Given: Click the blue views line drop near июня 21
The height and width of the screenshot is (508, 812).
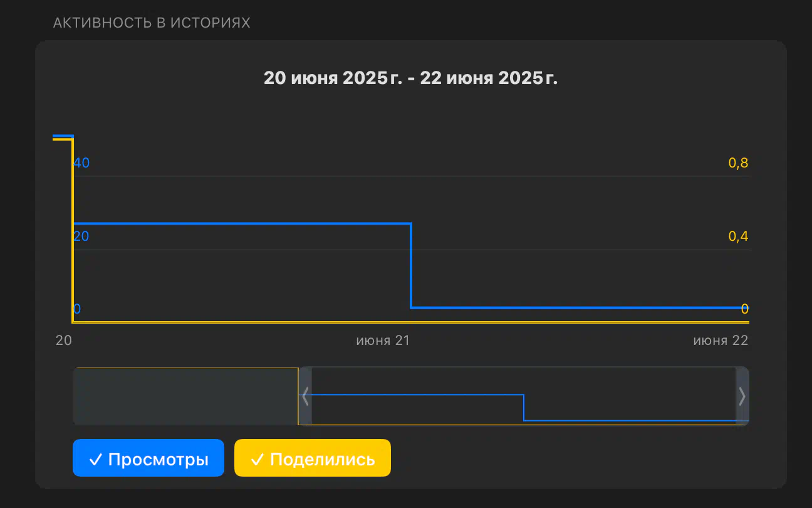Looking at the screenshot, I should (x=411, y=265).
